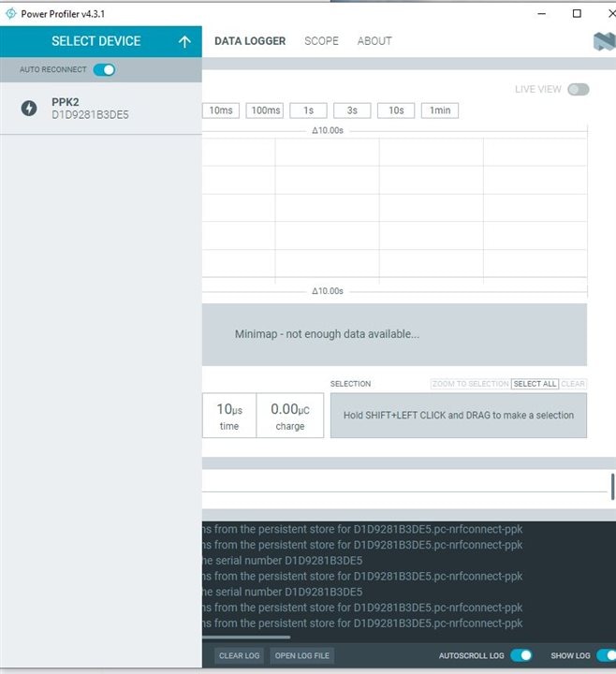Set time window to 1min
The image size is (616, 674).
440,110
